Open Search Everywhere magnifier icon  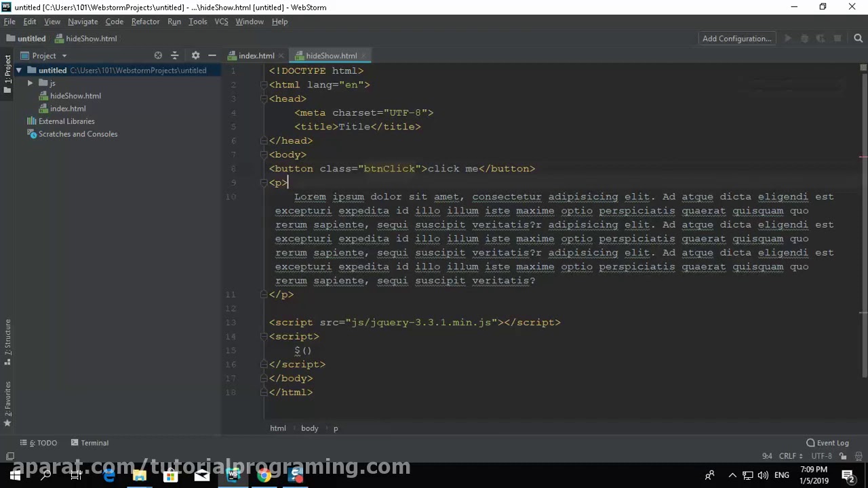click(858, 39)
